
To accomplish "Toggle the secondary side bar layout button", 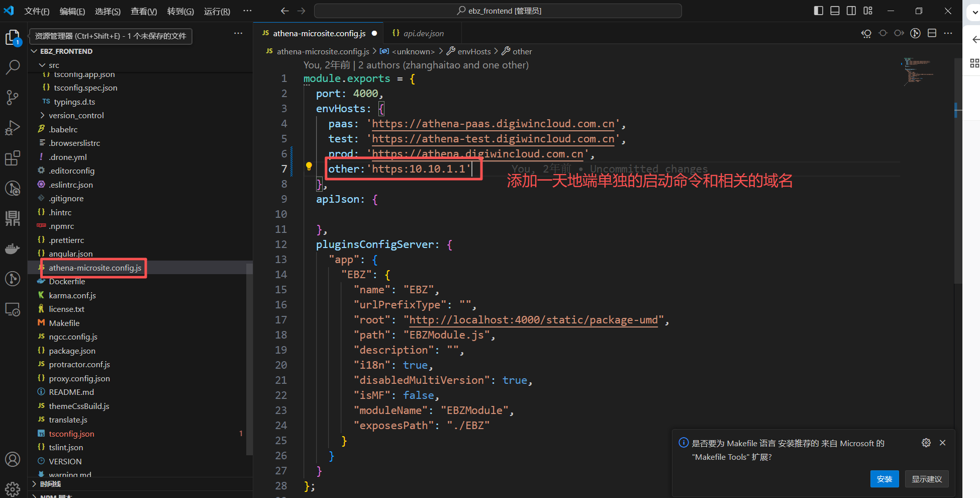I will pos(851,11).
